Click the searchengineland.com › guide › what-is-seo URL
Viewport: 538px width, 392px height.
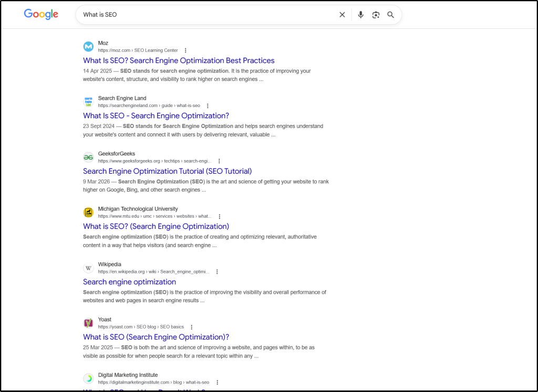pyautogui.click(x=149, y=105)
